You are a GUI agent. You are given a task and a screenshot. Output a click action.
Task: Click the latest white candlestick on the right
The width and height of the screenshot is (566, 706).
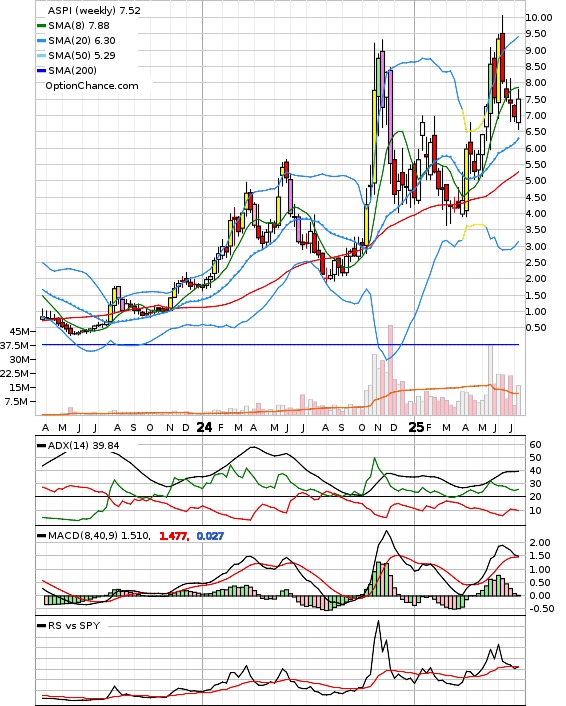[519, 111]
